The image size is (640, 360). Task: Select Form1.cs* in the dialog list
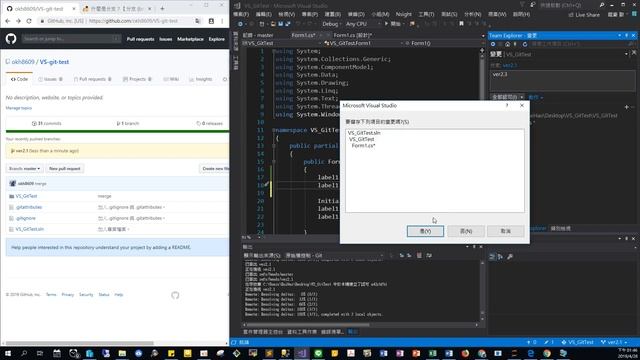[363, 146]
